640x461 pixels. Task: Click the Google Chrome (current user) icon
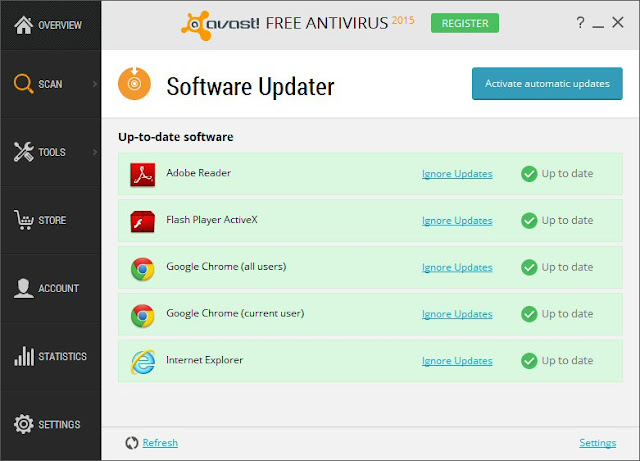pyautogui.click(x=142, y=316)
